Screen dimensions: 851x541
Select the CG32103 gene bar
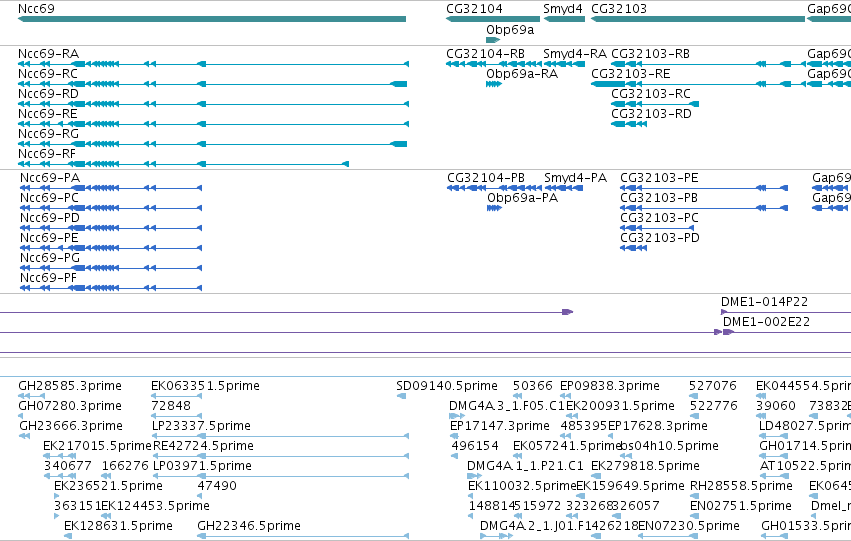(x=698, y=19)
